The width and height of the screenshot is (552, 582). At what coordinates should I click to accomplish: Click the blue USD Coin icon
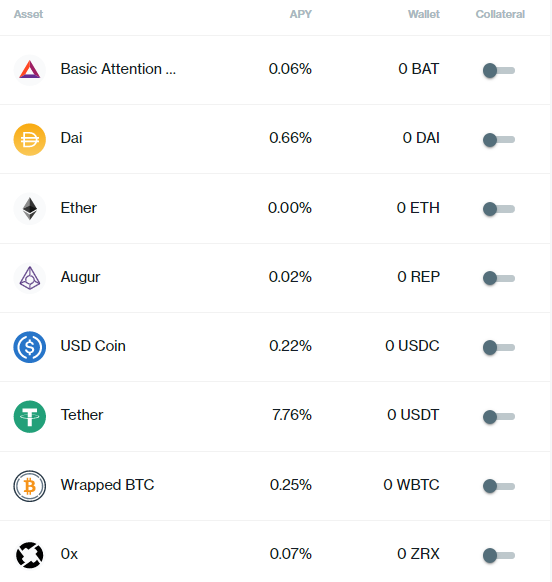click(30, 347)
